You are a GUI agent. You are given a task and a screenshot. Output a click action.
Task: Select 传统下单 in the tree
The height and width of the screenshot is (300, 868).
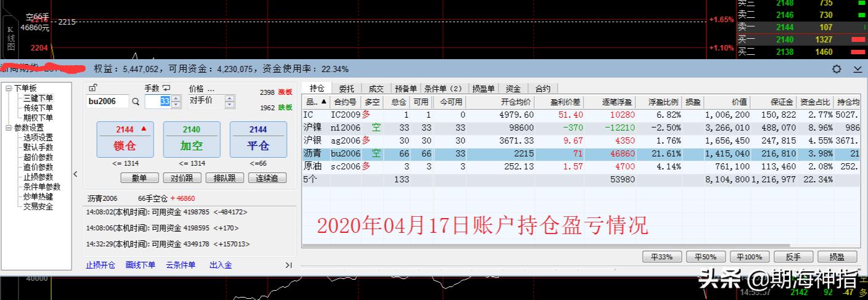click(x=38, y=108)
